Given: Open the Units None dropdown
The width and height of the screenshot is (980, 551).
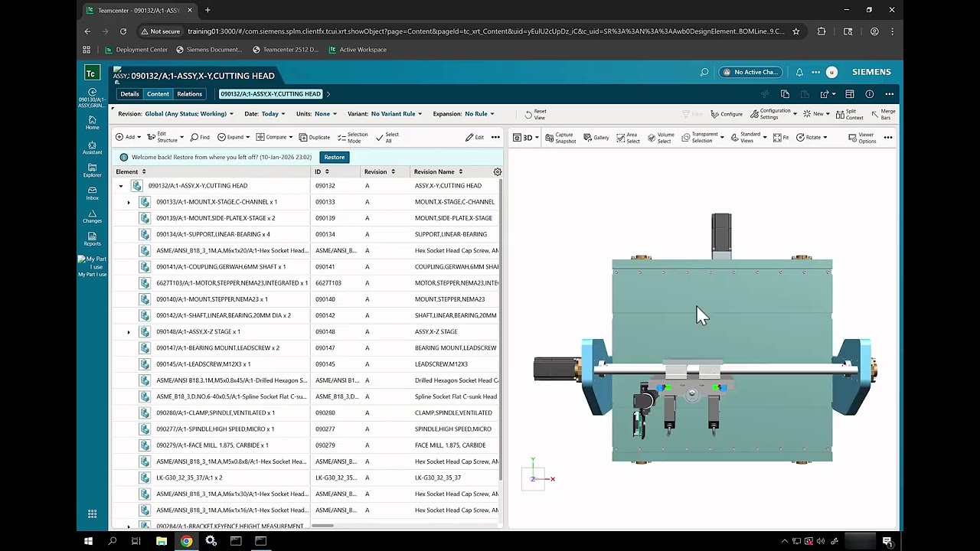Looking at the screenshot, I should click(325, 114).
